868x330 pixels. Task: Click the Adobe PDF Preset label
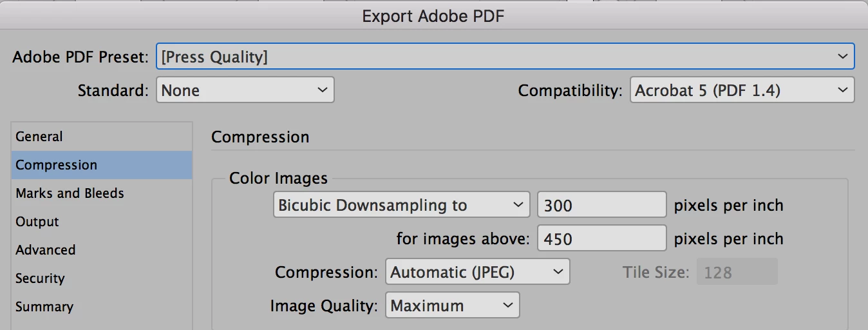[80, 57]
